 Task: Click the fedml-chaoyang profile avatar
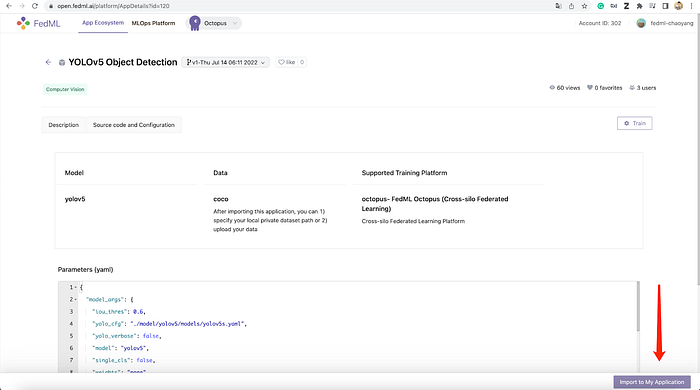click(641, 23)
